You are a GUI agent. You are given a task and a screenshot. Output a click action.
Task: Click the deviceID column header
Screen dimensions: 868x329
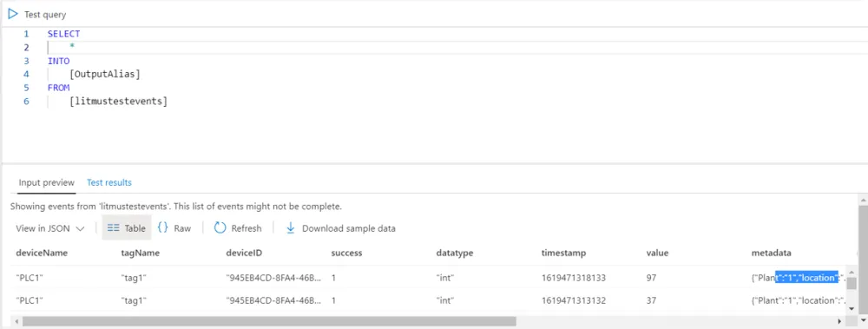(x=244, y=253)
